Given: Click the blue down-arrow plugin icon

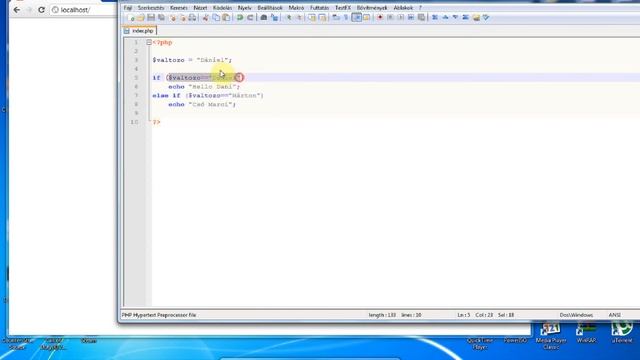Looking at the screenshot, I should tap(455, 18).
